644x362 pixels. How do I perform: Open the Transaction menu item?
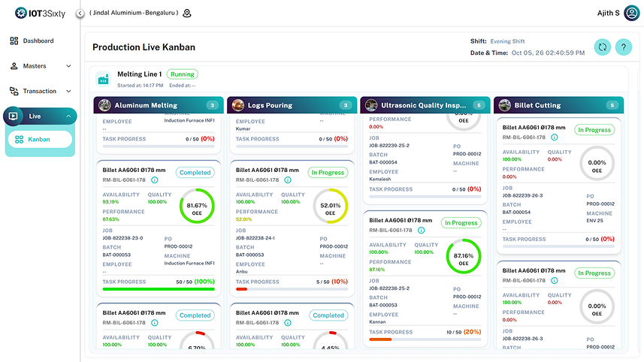tap(40, 91)
